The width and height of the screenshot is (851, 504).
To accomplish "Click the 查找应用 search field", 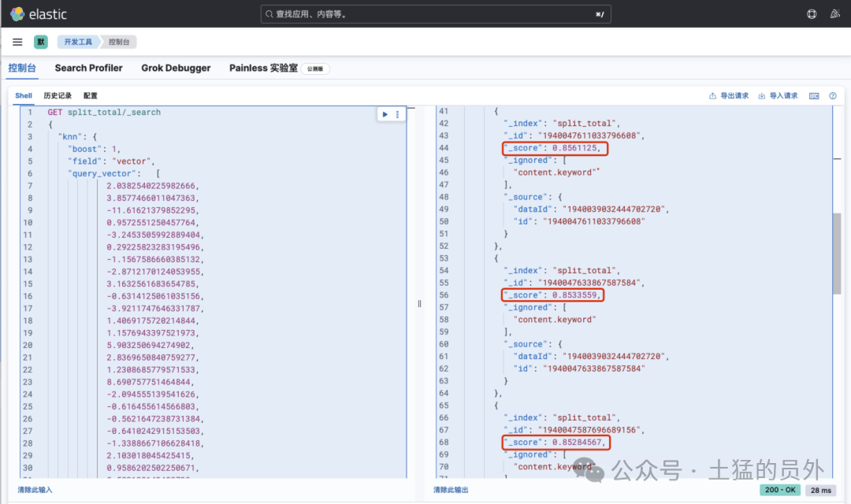I will coord(436,14).
